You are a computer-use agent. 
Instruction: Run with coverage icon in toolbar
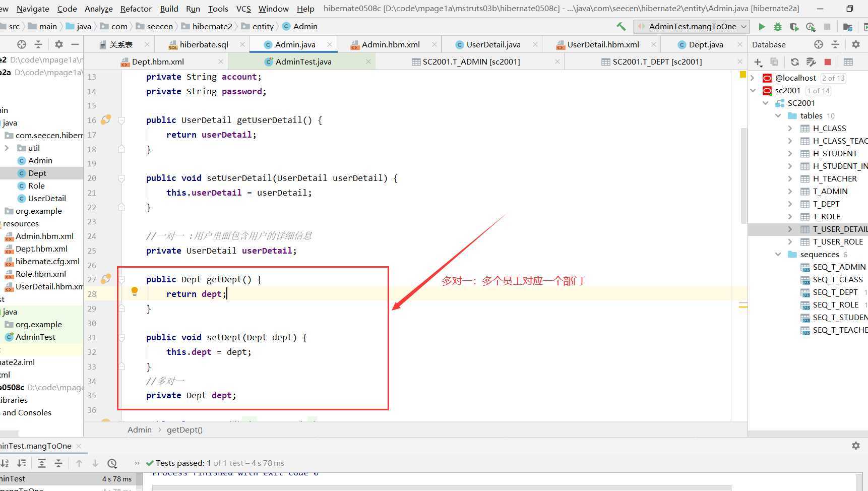[794, 27]
